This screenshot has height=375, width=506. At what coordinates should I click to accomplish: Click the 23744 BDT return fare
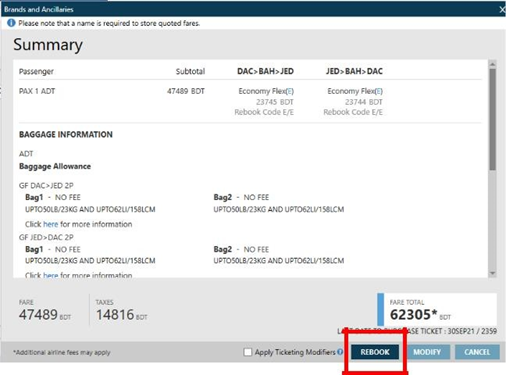pos(364,102)
